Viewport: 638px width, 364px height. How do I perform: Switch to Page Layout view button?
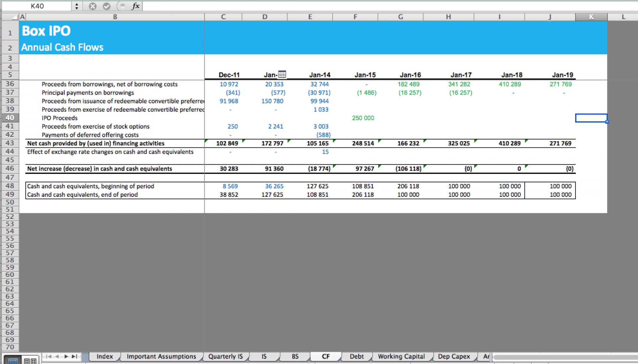click(x=30, y=360)
